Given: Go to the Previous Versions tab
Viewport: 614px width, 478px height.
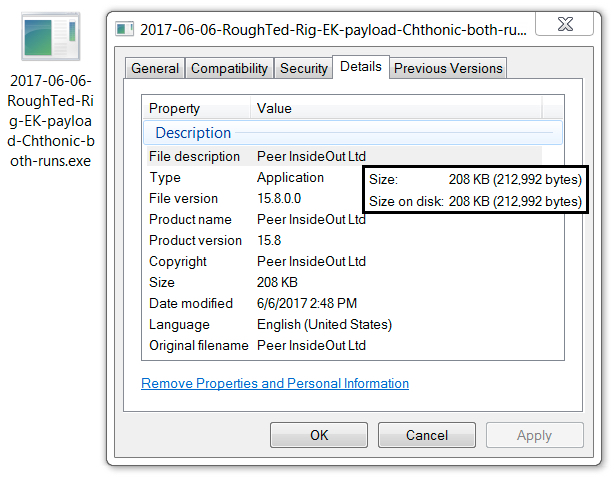Looking at the screenshot, I should tap(448, 68).
